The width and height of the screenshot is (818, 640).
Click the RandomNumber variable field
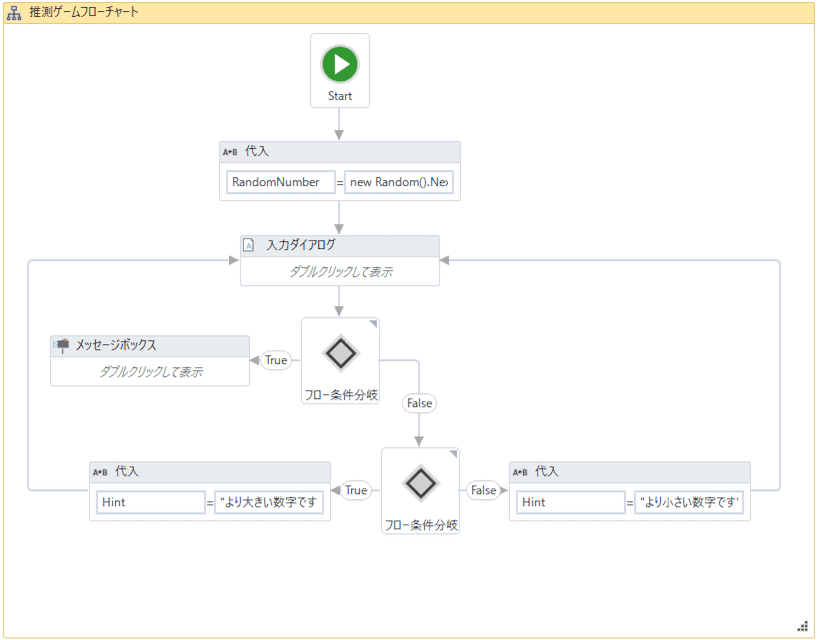tap(281, 182)
